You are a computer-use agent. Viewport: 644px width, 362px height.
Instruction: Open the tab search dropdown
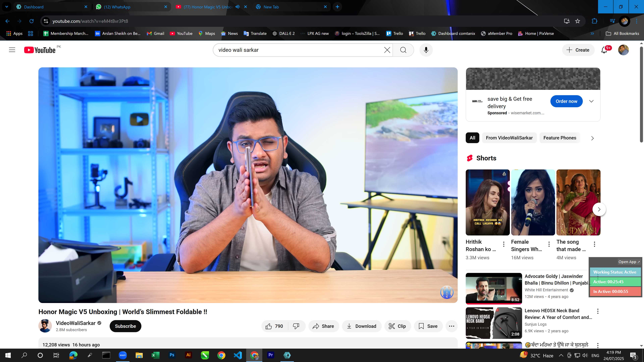click(7, 7)
